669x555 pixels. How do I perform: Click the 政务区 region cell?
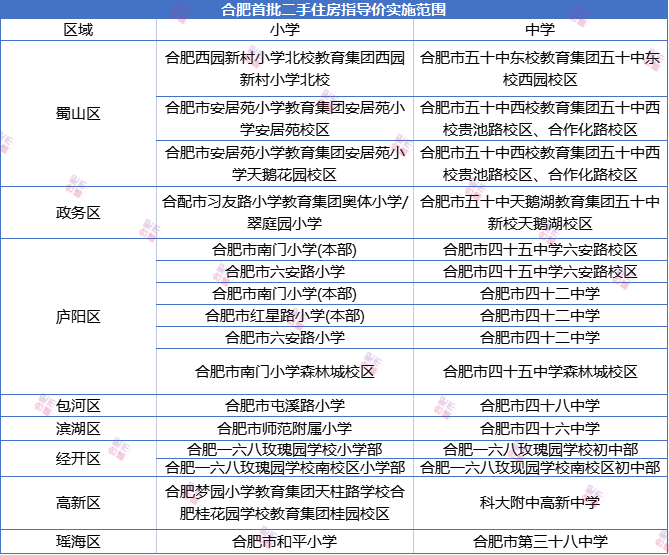click(79, 212)
